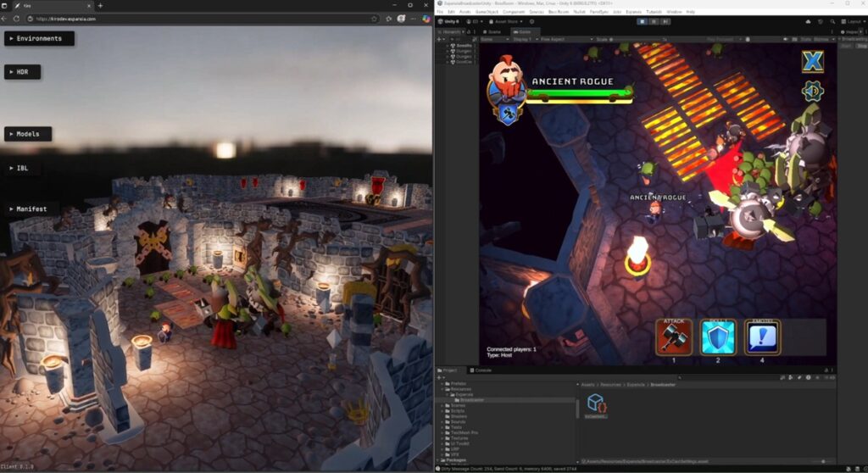Screen dimensions: 868x473
Task: Expand the TextMesh Pro folder
Action: (x=442, y=432)
